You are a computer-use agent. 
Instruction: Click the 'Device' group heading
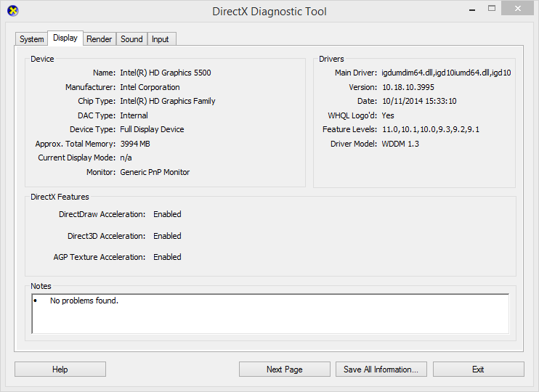[42, 59]
